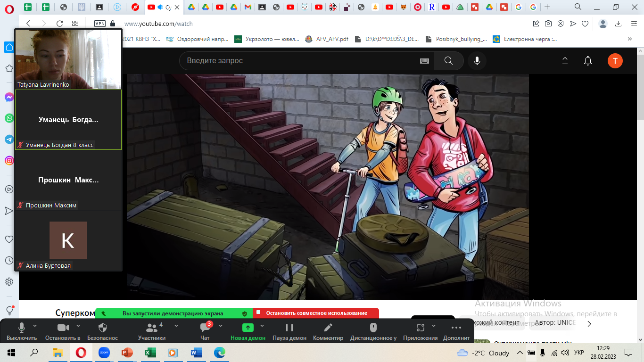Screen dimensions: 644x362
Task: Open a new browser tab
Action: point(547,7)
